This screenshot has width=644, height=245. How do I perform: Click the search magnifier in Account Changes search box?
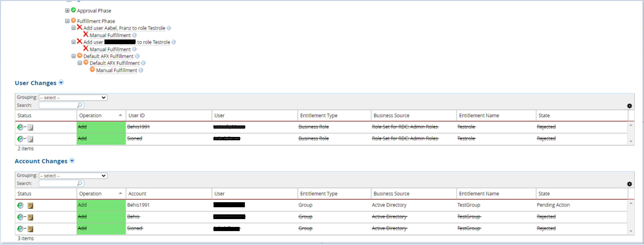80,183
